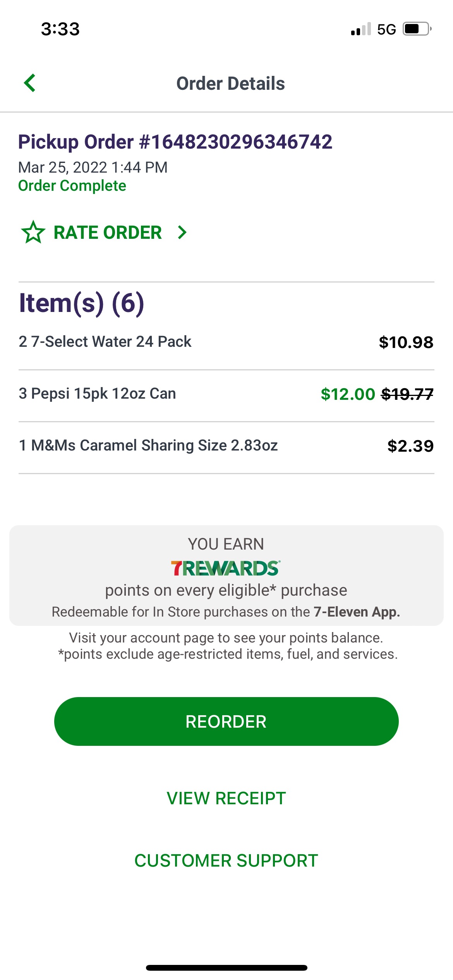Tap the discounted $12.00 Pepsi price
The width and height of the screenshot is (453, 980).
(x=348, y=394)
